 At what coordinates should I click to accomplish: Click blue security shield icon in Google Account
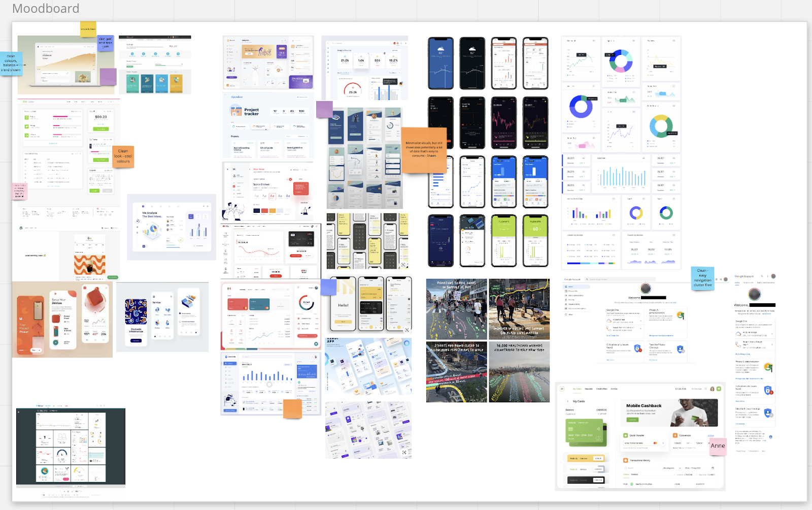coord(637,348)
